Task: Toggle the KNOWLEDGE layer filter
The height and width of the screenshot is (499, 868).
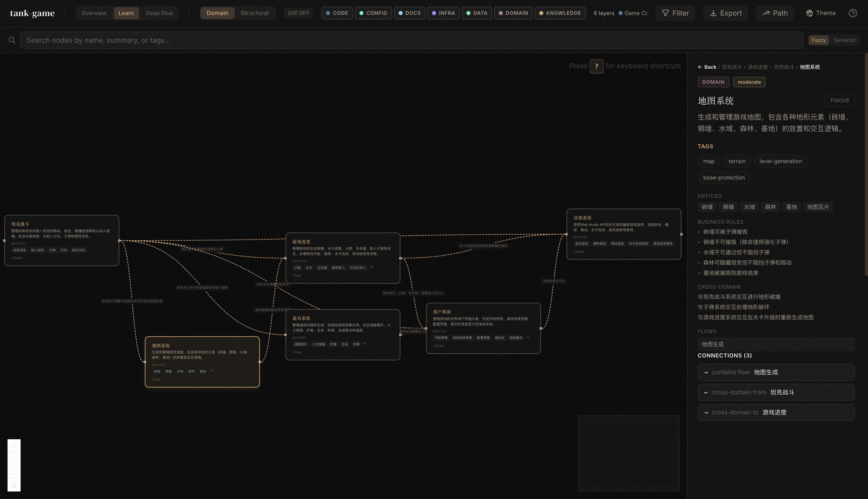Action: (560, 13)
